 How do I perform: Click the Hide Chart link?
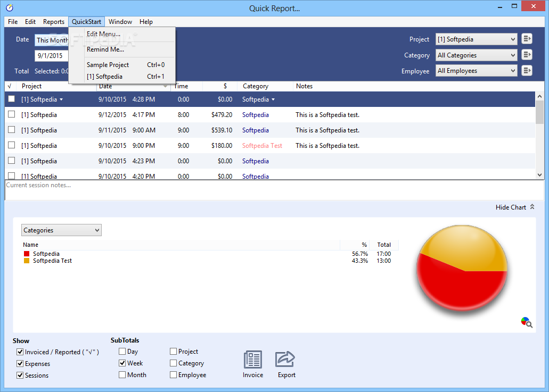pos(511,207)
